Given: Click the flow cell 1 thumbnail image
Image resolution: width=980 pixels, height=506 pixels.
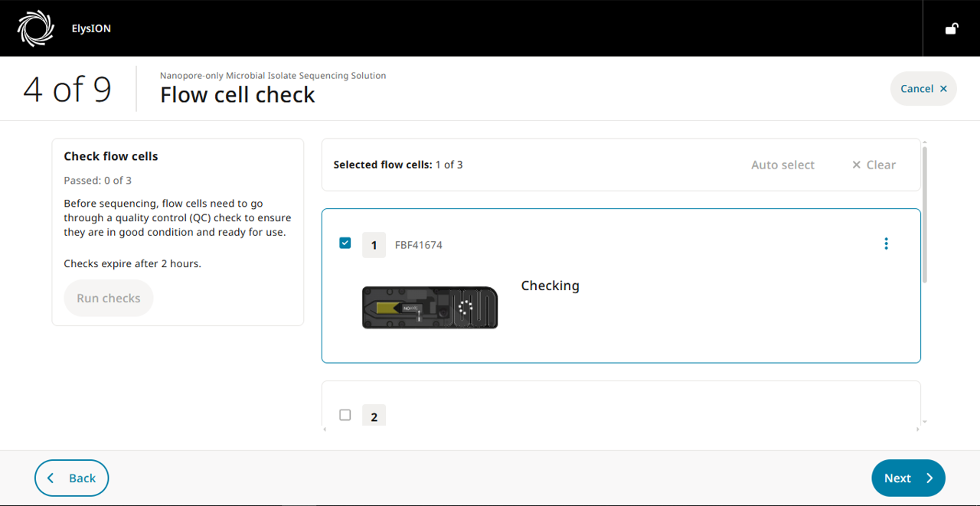Looking at the screenshot, I should (x=430, y=307).
